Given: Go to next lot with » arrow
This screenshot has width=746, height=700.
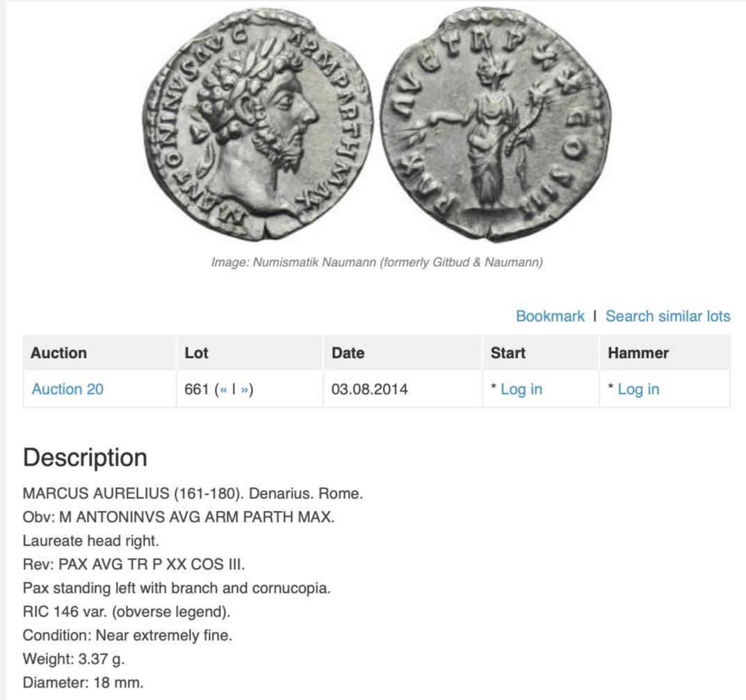Looking at the screenshot, I should 244,389.
